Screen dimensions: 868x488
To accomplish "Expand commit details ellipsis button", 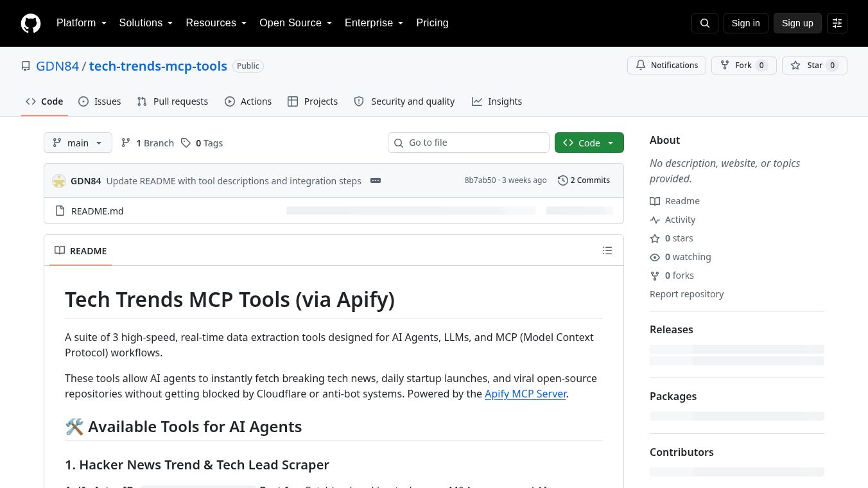I will [x=376, y=180].
